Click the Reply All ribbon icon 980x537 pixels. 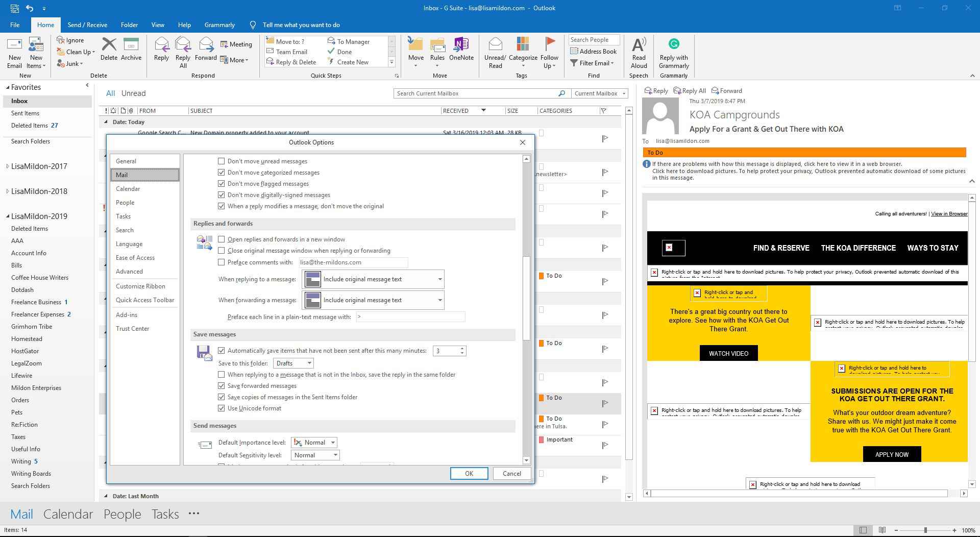pyautogui.click(x=183, y=45)
